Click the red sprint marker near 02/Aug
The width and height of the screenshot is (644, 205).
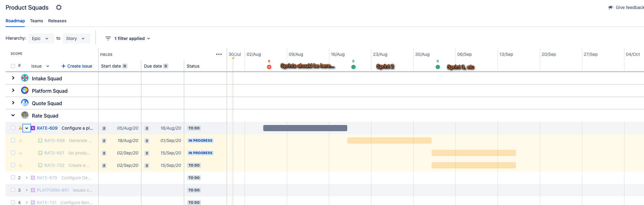click(x=269, y=67)
